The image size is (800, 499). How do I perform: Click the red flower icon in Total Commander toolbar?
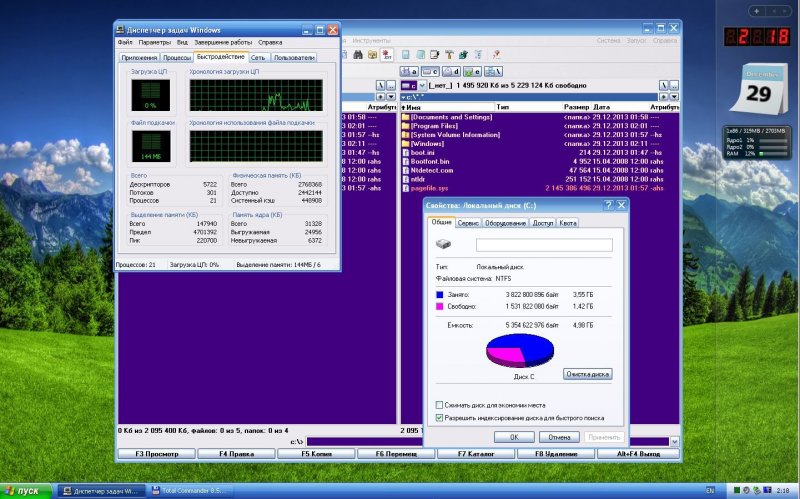(x=387, y=55)
